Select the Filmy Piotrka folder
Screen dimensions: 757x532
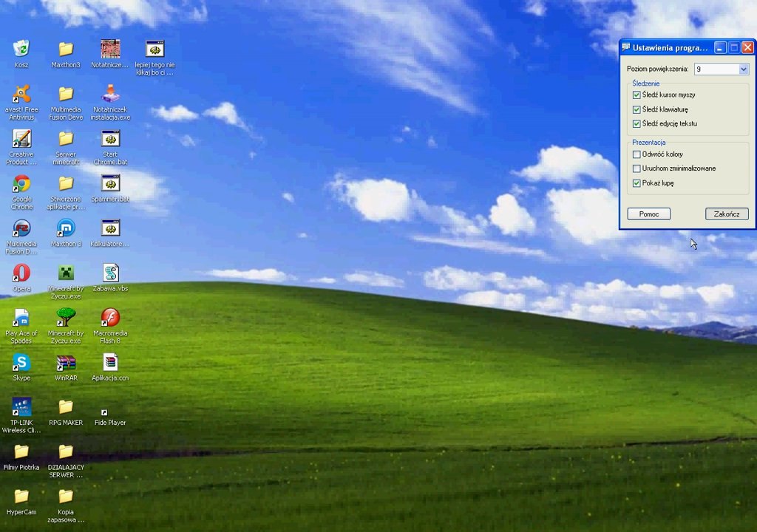[x=21, y=452]
